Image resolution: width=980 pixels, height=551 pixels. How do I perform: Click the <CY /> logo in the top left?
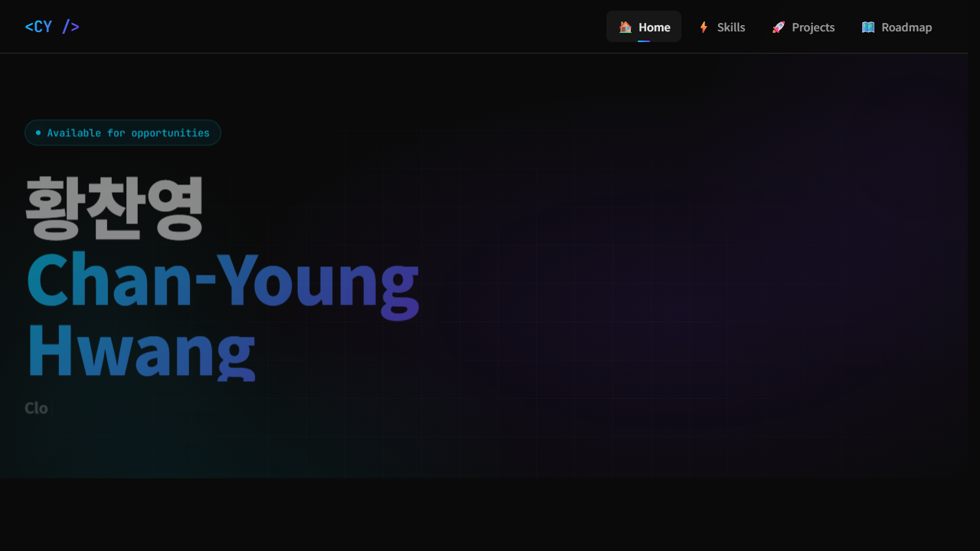[x=51, y=26]
